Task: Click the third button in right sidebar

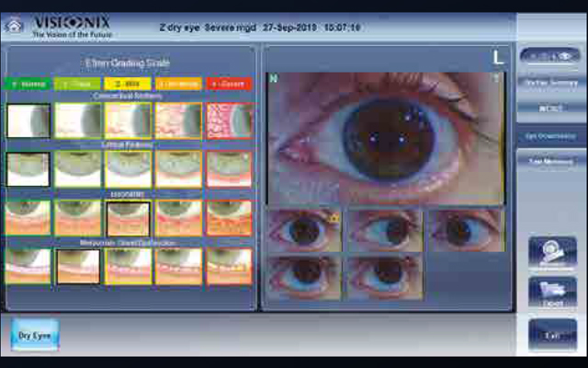Action: coord(550,109)
